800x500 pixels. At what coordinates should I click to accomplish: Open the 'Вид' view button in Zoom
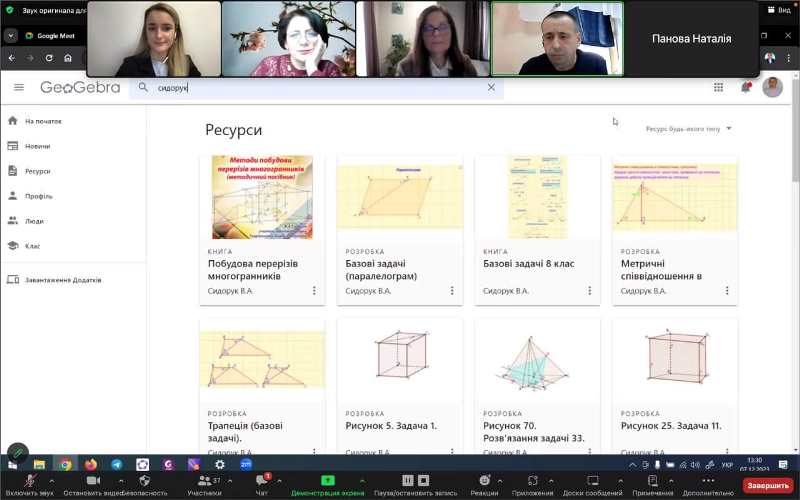coord(779,10)
